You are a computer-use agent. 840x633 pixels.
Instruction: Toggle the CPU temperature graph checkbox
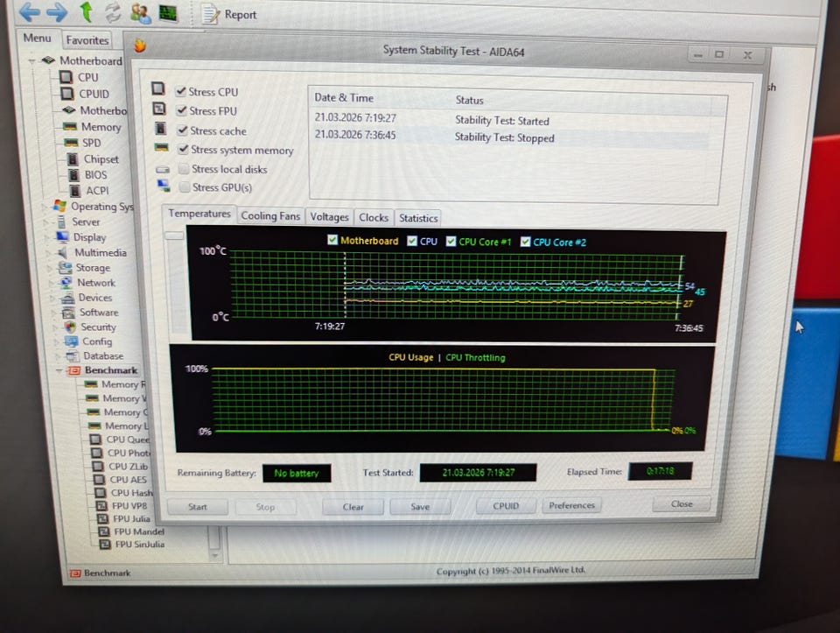tap(412, 241)
